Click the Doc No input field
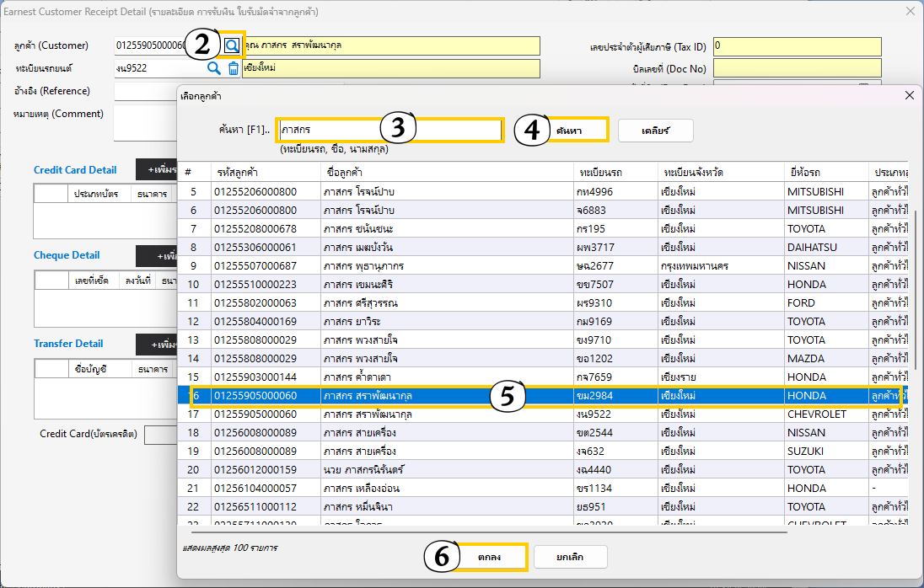 pyautogui.click(x=797, y=68)
